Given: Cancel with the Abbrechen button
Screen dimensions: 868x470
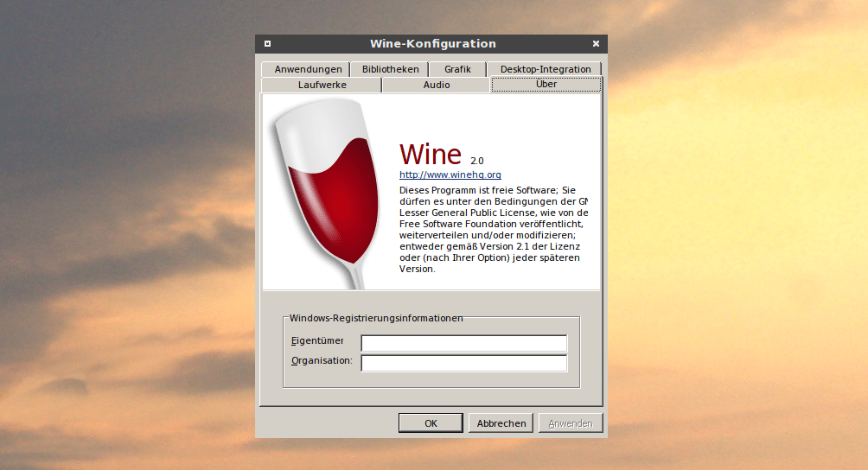Looking at the screenshot, I should (501, 423).
